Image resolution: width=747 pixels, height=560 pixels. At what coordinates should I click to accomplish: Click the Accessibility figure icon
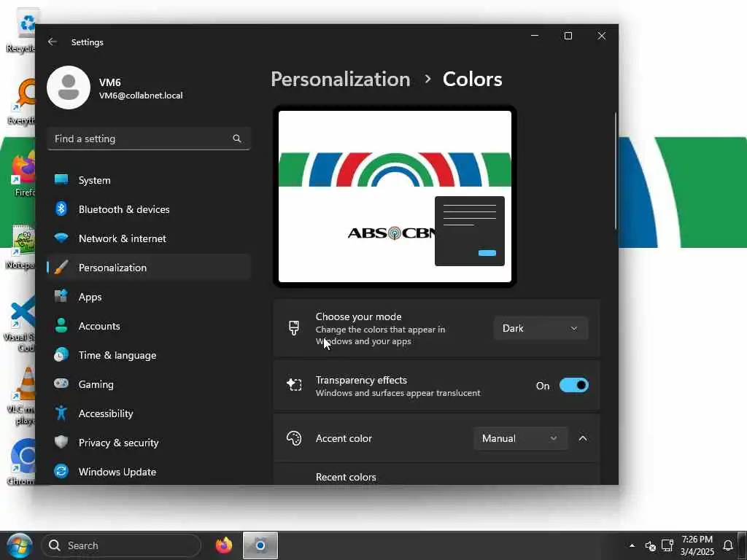pos(61,413)
